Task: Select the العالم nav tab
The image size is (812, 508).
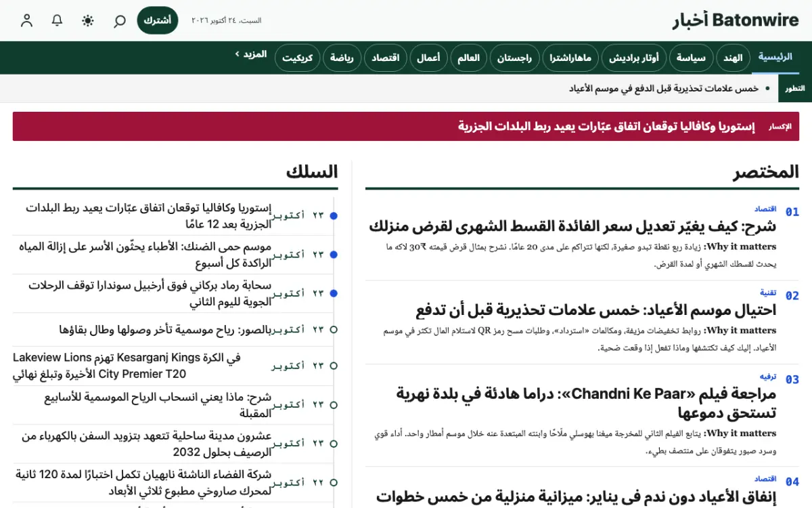Action: 468,58
